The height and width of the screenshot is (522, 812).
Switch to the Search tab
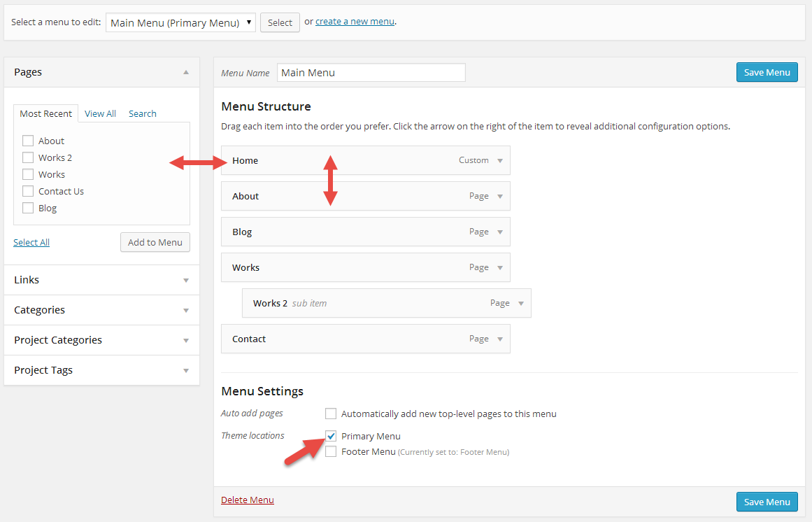point(142,113)
